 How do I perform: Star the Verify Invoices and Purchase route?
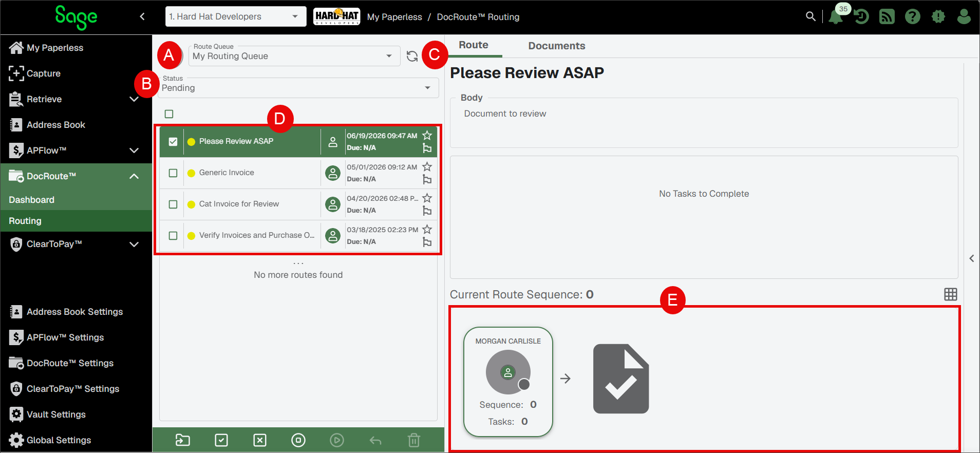pos(427,229)
